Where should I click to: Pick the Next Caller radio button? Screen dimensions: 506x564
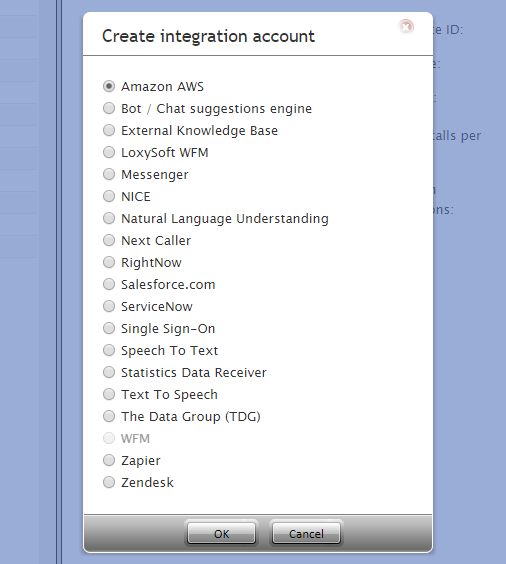[x=109, y=240]
